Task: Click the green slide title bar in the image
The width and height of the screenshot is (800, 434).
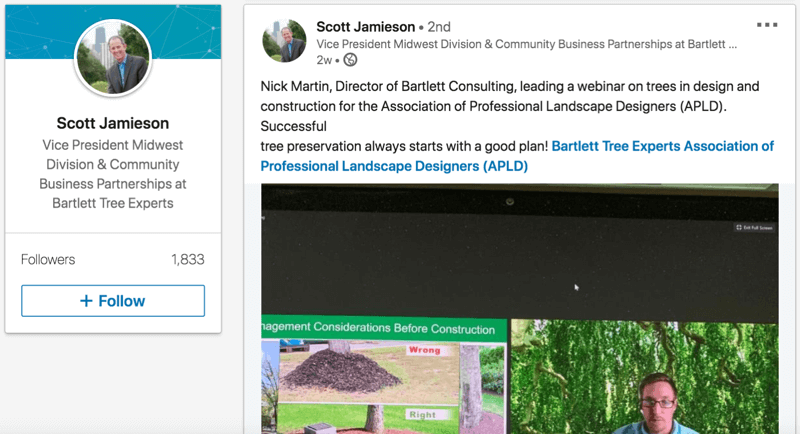Action: [381, 328]
